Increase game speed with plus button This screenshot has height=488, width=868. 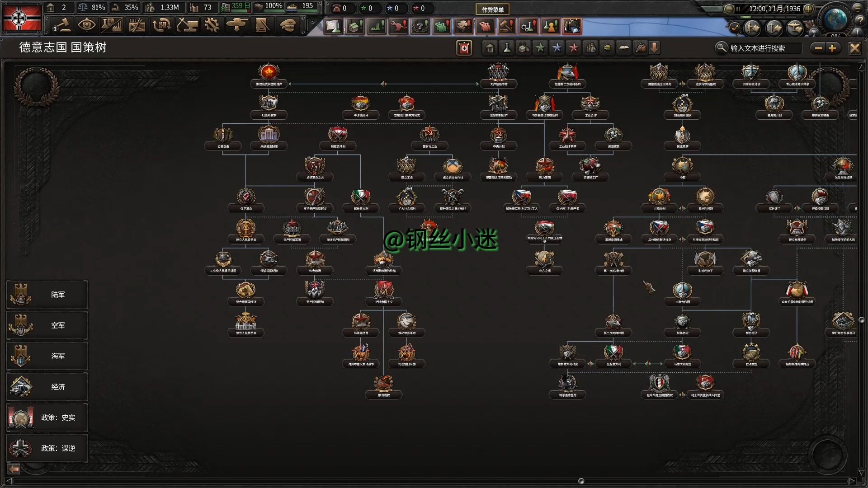[809, 9]
